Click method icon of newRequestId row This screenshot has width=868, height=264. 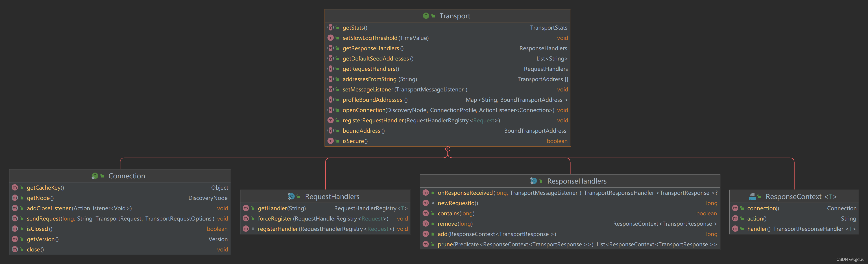click(425, 203)
